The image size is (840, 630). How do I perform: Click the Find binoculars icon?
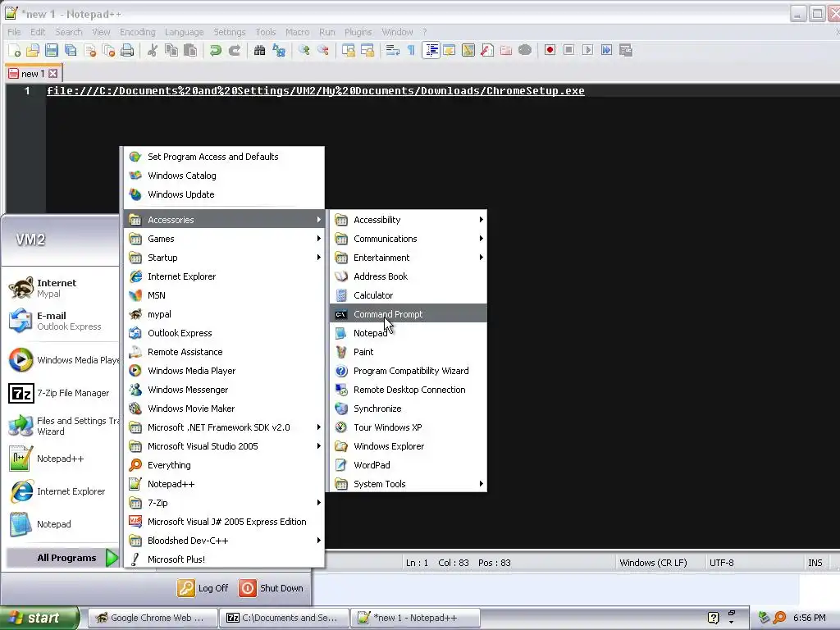[x=260, y=50]
